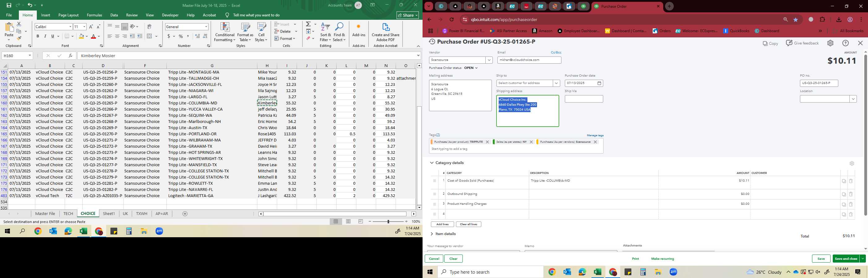Open the Font Color picker arrow

99,36
